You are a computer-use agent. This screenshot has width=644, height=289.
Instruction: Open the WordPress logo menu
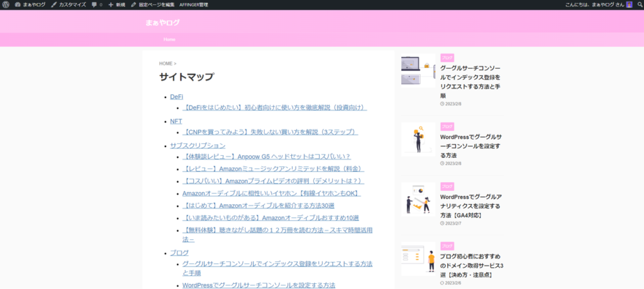pyautogui.click(x=6, y=5)
